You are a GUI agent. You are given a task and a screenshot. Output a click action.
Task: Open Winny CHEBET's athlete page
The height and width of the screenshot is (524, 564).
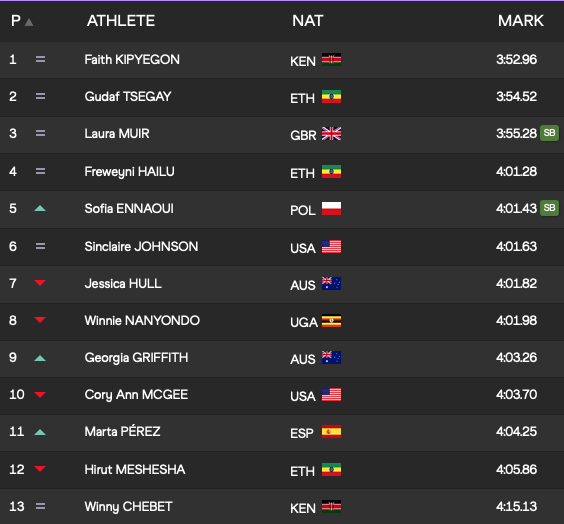pyautogui.click(x=128, y=507)
